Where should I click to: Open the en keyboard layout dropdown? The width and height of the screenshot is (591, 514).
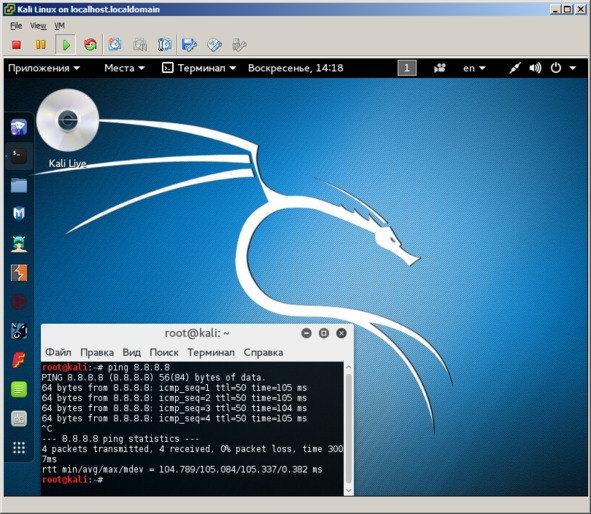point(474,68)
